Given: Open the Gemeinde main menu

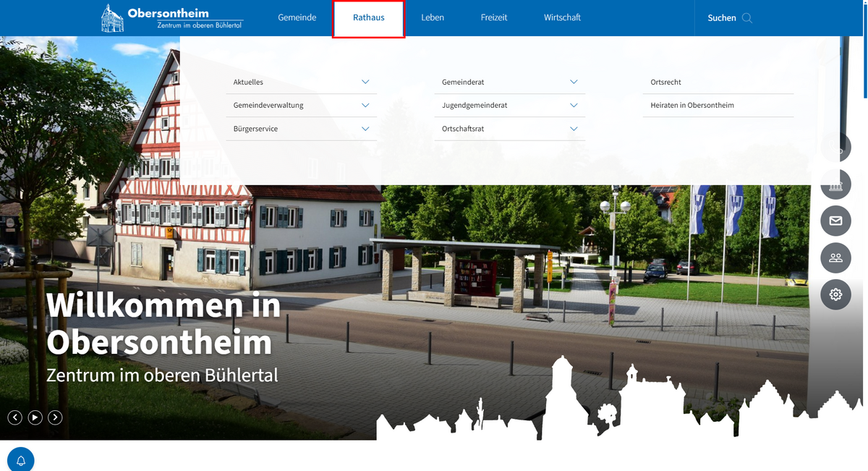Looking at the screenshot, I should (297, 18).
